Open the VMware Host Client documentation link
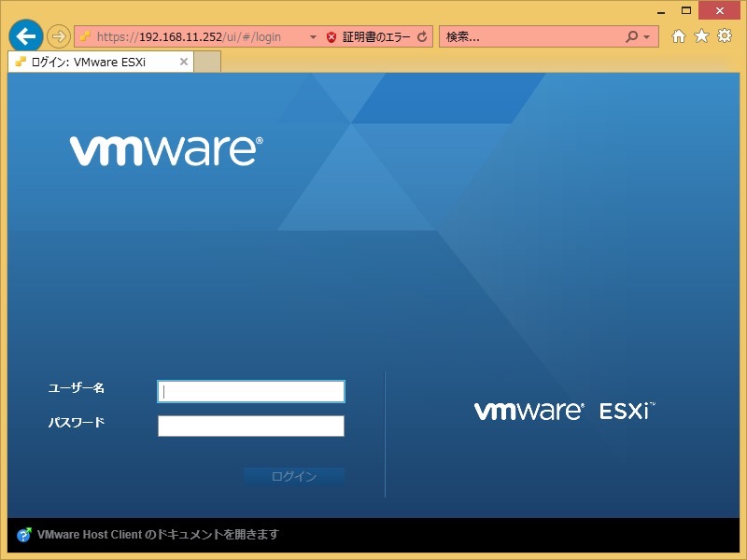 pos(158,535)
